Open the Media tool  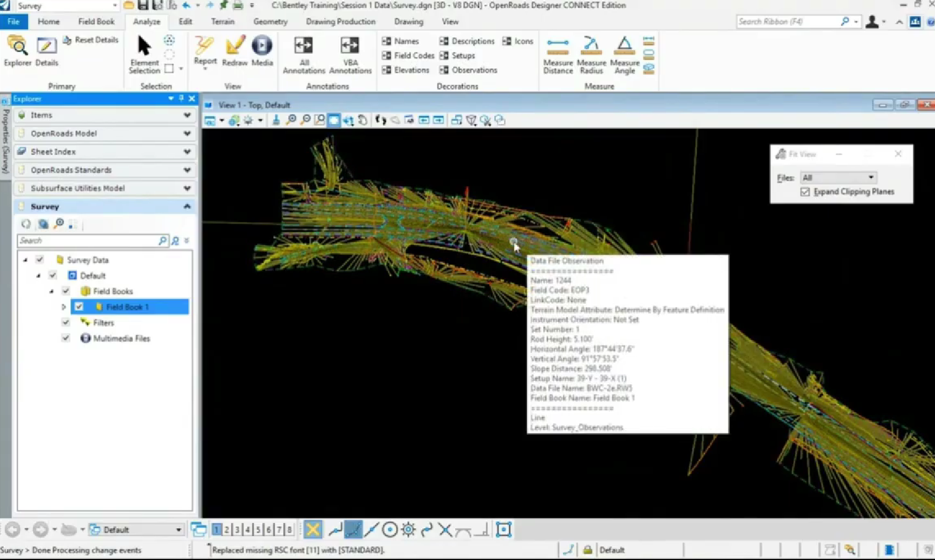pos(262,51)
